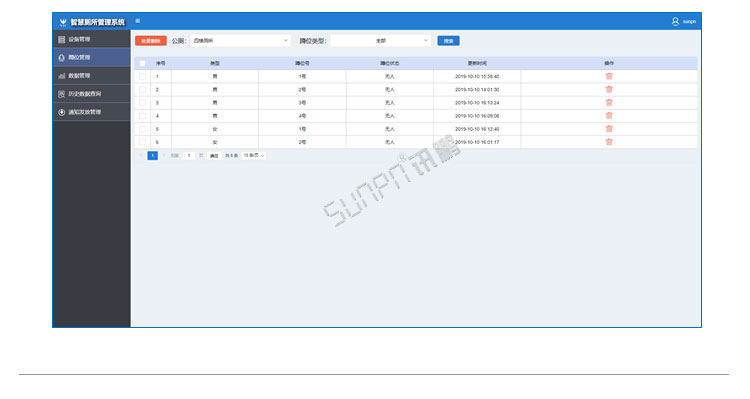Delete row 1 with trash icon
The image size is (750, 399).
[x=609, y=76]
